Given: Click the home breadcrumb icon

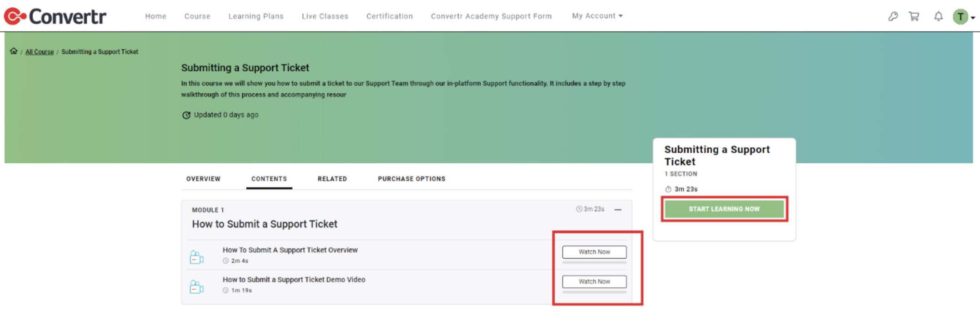Looking at the screenshot, I should coord(14,51).
